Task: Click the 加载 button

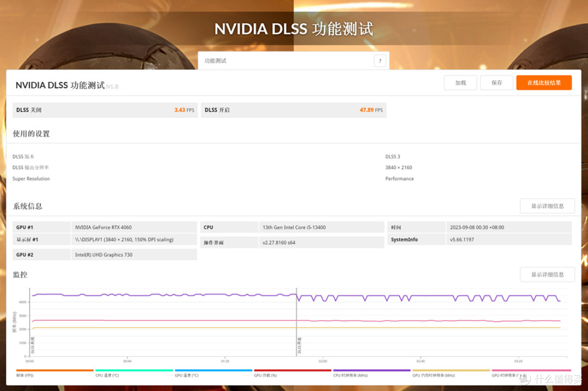Action: tap(461, 83)
